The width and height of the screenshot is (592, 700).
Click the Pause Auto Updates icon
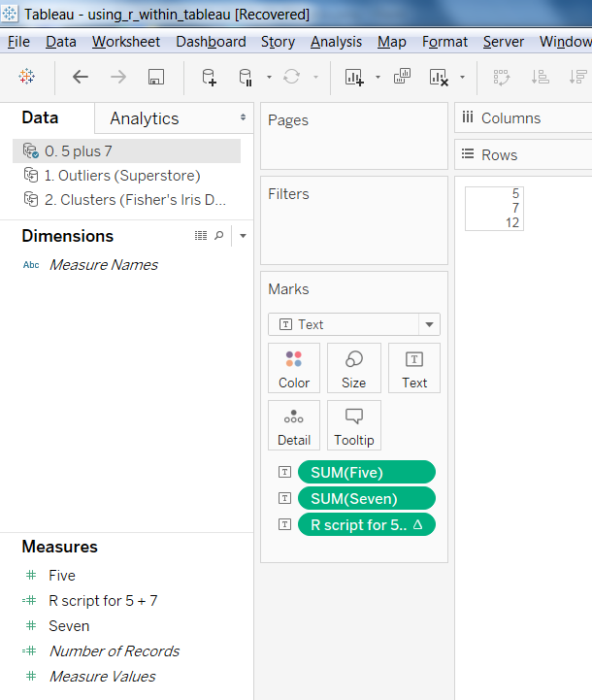246,77
